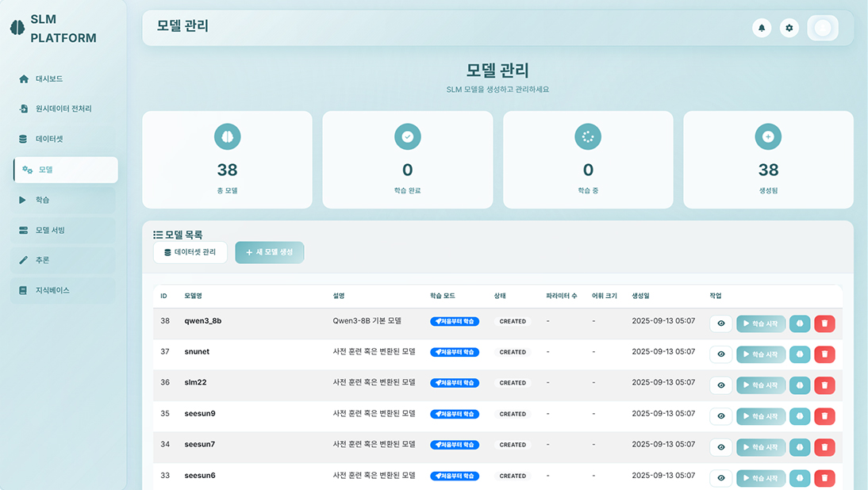Screen dimensions: 868x490
Task: Open the settings gear icon
Action: tap(789, 28)
